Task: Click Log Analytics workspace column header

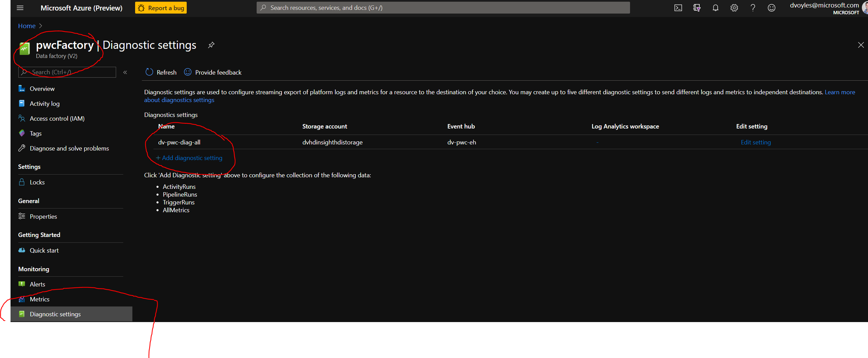Action: pos(625,126)
